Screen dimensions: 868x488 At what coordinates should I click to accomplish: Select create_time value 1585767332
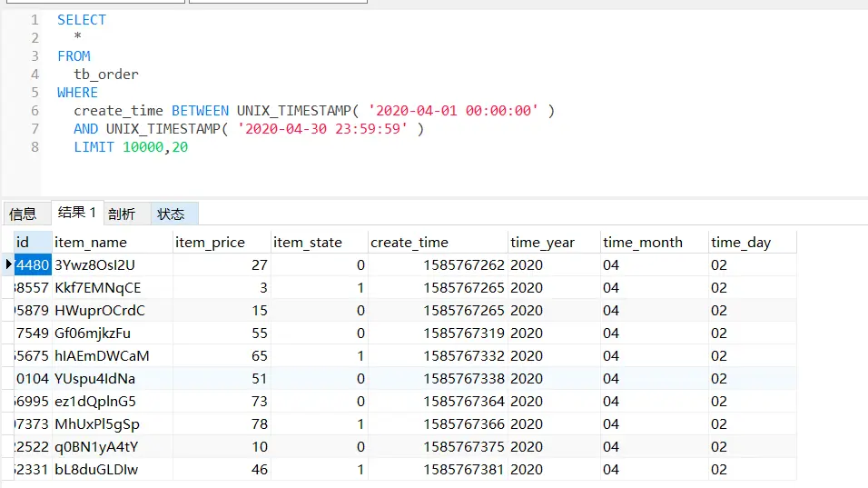pos(438,356)
